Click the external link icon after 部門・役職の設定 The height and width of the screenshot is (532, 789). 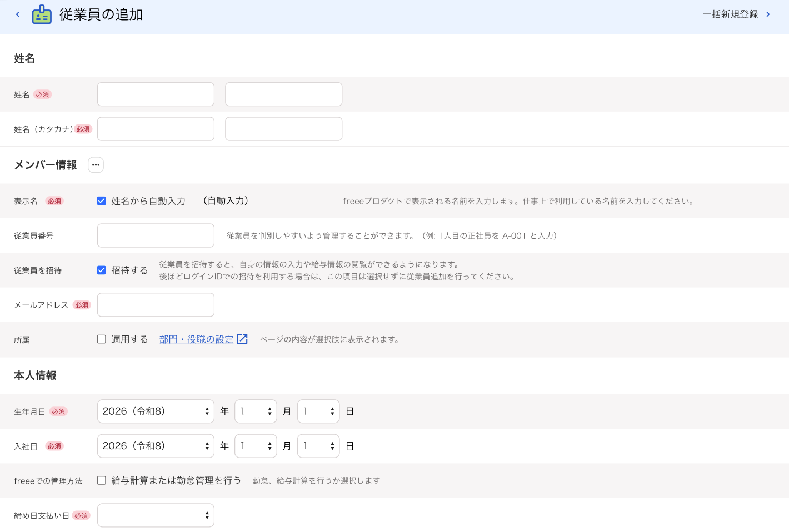242,339
